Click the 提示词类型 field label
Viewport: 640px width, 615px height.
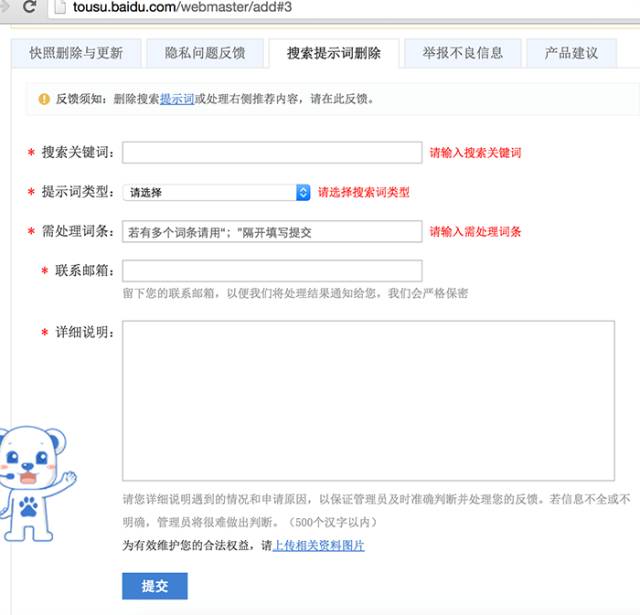[78, 192]
